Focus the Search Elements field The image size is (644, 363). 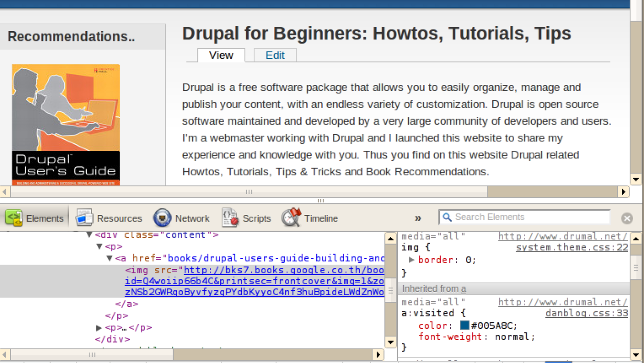tap(524, 217)
